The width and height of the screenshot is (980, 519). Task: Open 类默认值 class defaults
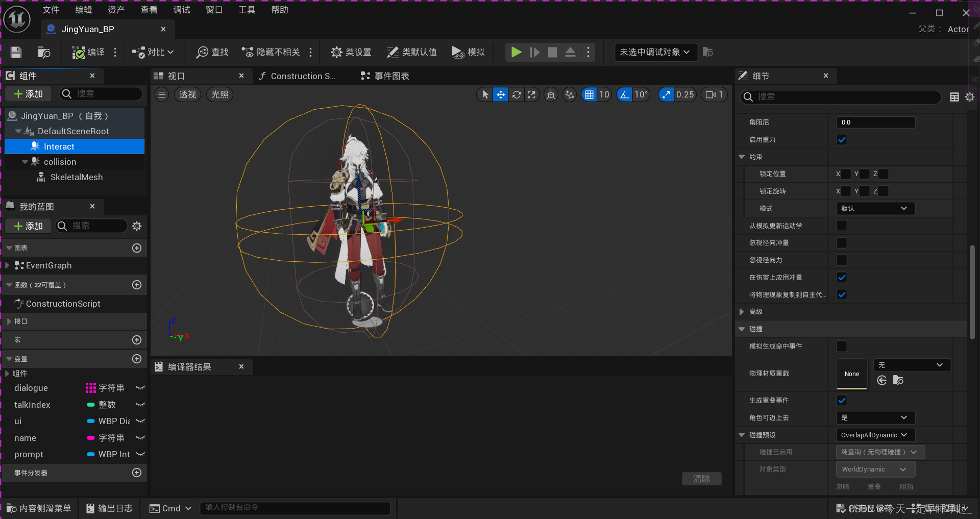[412, 52]
